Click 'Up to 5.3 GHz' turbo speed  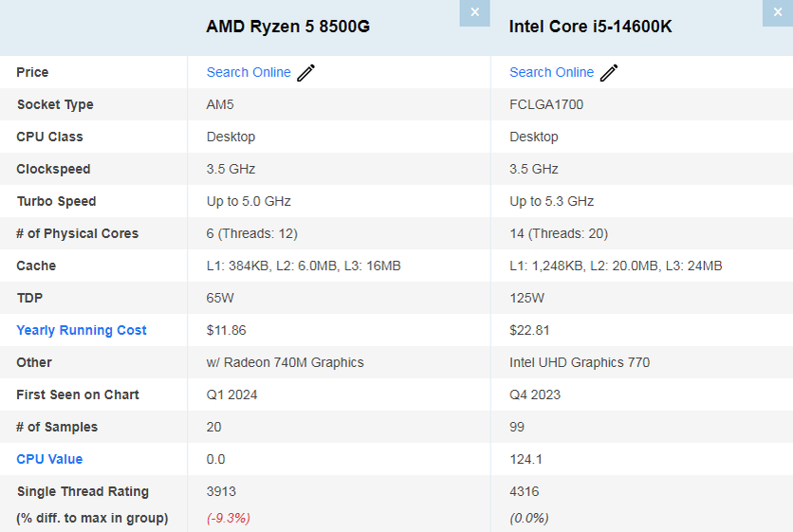(551, 201)
